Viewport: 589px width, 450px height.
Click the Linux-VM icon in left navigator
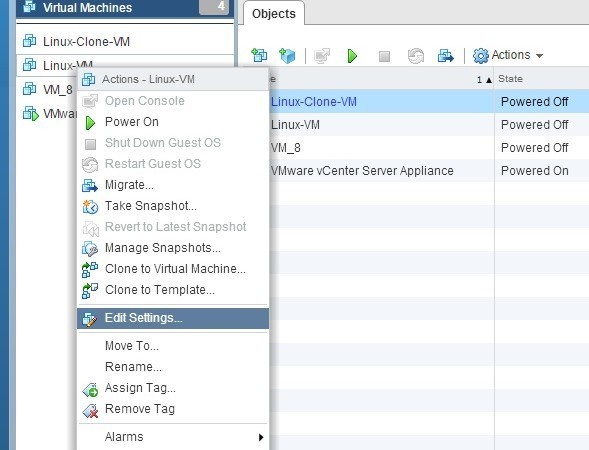click(x=29, y=65)
